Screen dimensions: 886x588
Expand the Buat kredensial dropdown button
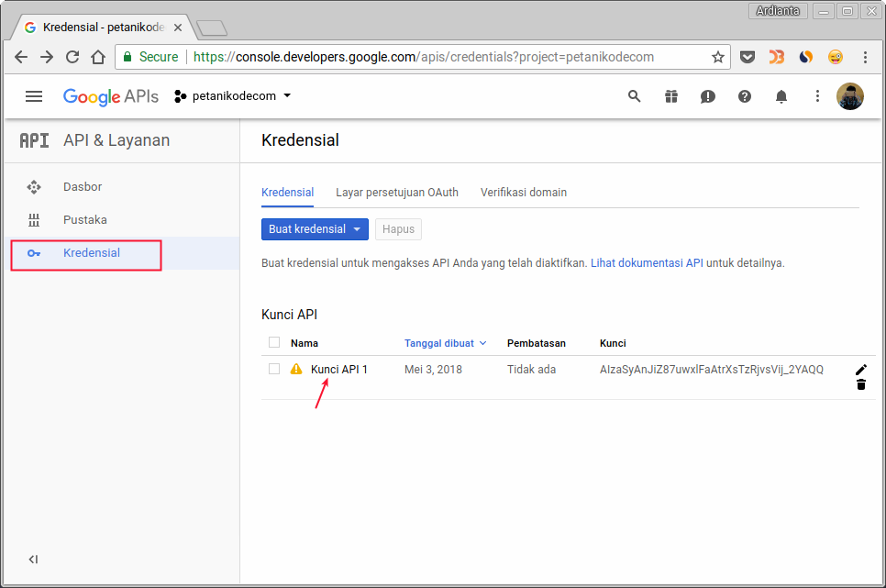(315, 229)
